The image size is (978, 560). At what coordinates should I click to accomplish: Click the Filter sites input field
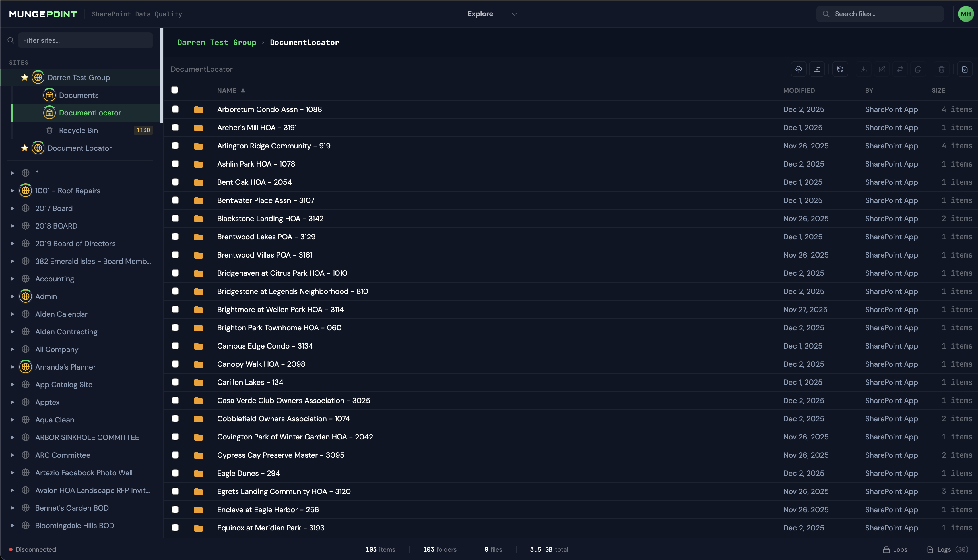point(85,40)
